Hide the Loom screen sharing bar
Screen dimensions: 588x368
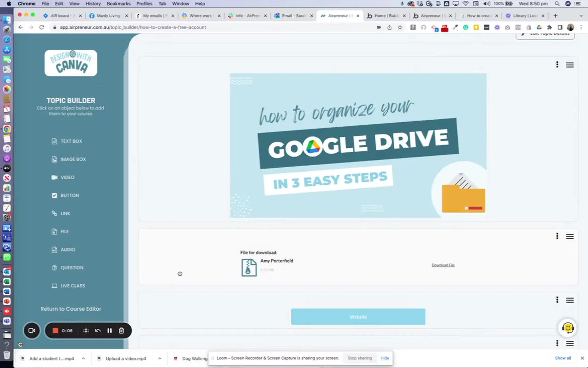coord(385,358)
